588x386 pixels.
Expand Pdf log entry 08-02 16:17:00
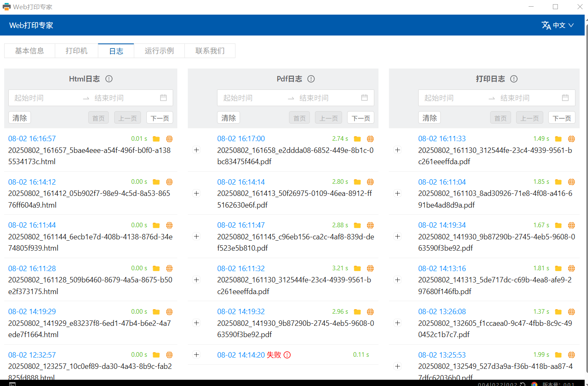point(197,150)
